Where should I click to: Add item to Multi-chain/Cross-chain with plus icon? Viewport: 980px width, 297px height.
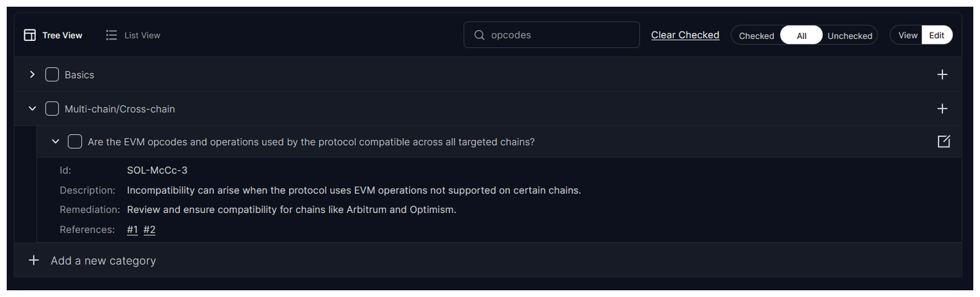942,109
